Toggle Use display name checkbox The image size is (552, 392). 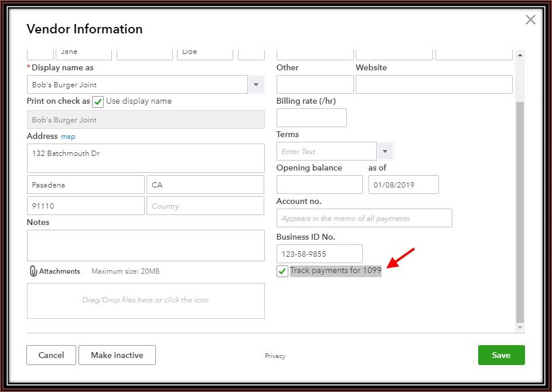98,101
